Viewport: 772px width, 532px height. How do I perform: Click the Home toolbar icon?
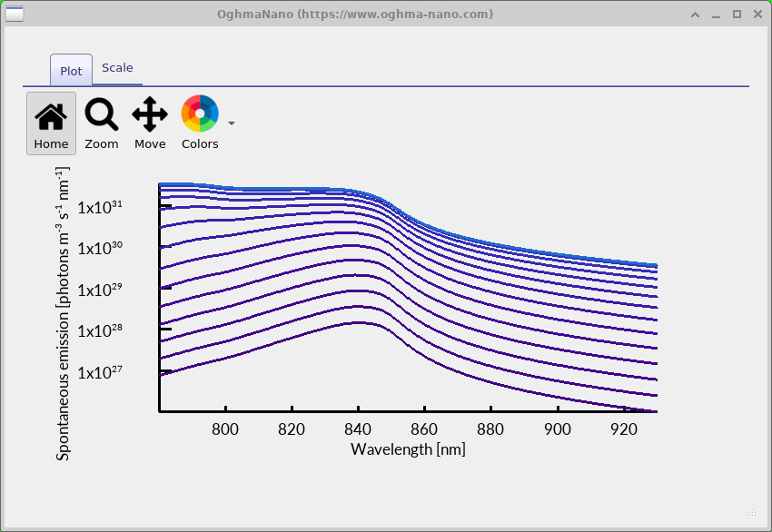point(51,123)
